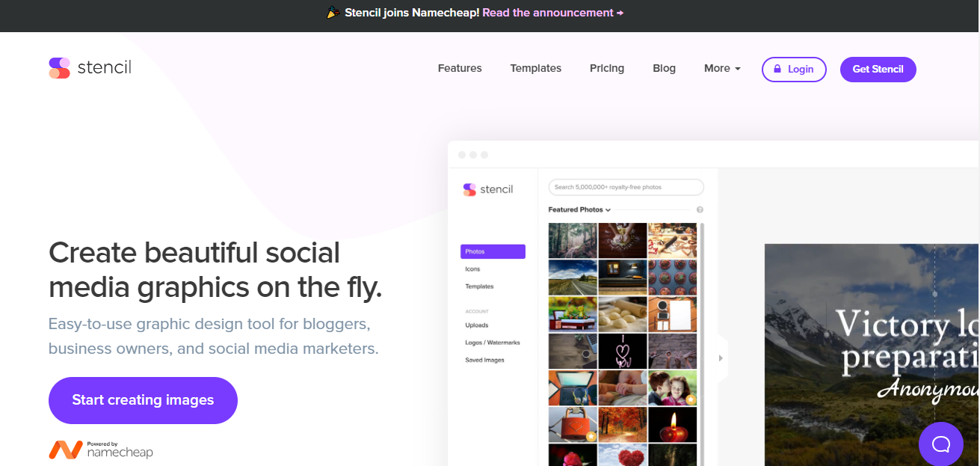This screenshot has height=466, width=980.
Task: Go to Templates in top navigation
Action: [535, 68]
